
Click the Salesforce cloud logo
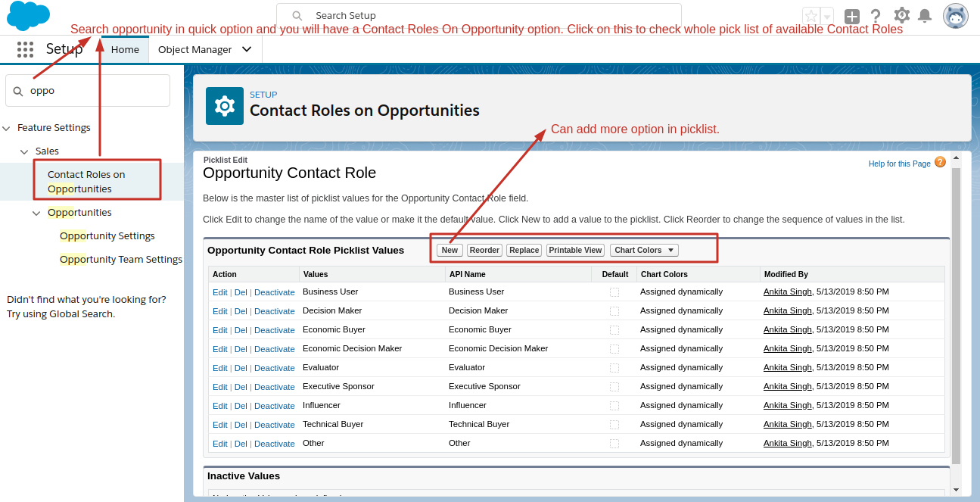(28, 15)
